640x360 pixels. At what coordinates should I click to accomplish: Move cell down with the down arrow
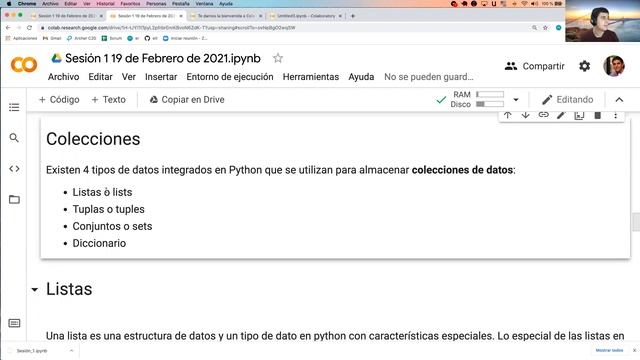[x=525, y=116]
